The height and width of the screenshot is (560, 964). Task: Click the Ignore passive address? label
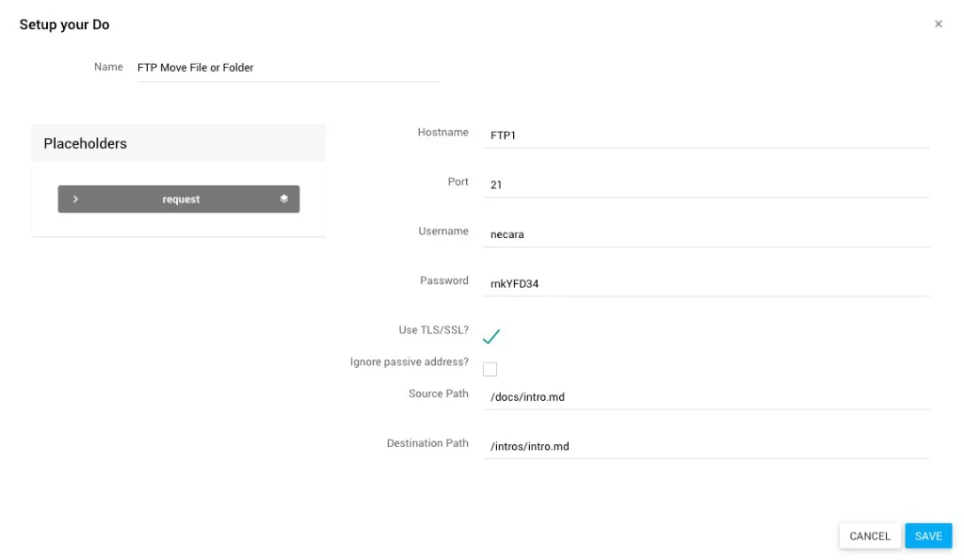coord(410,362)
